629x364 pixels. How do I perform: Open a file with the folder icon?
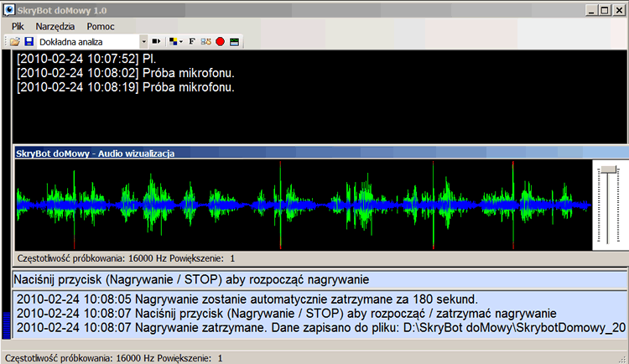click(15, 41)
